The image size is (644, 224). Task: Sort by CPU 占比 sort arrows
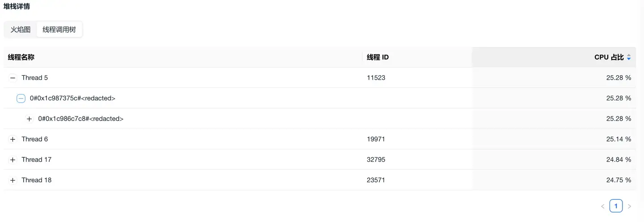point(629,57)
